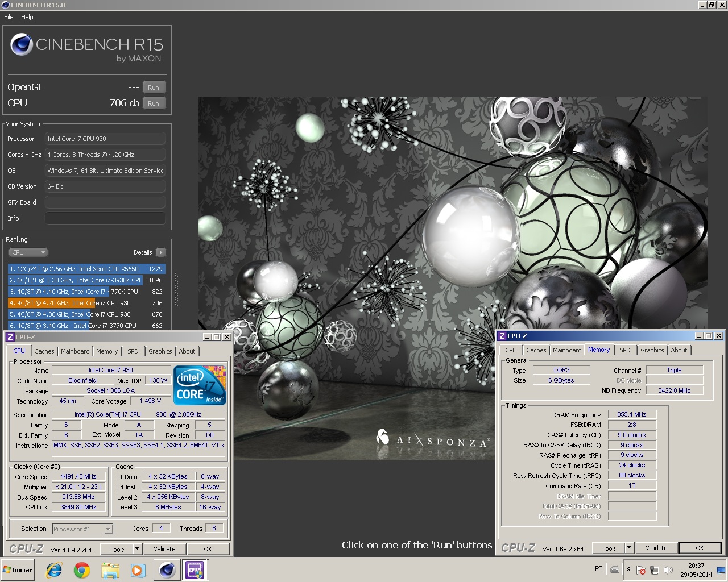Open the Iniciar start menu
This screenshot has height=582, width=728.
18,570
